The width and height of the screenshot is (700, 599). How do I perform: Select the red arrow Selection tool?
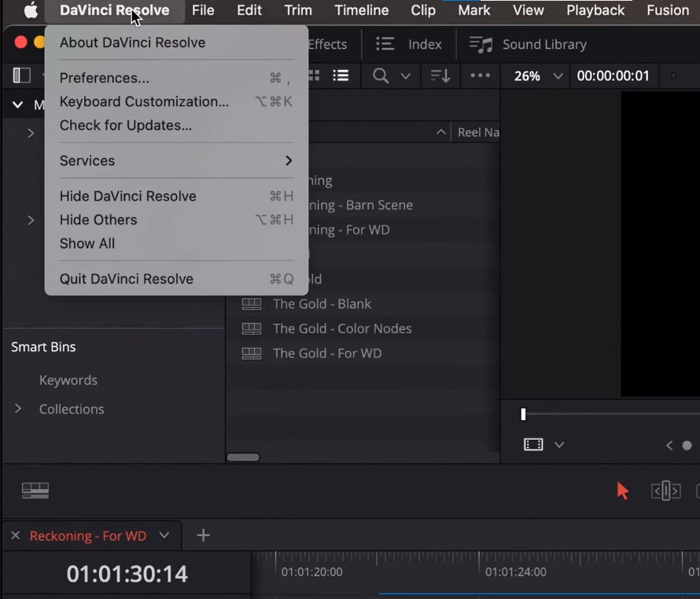[x=623, y=491]
